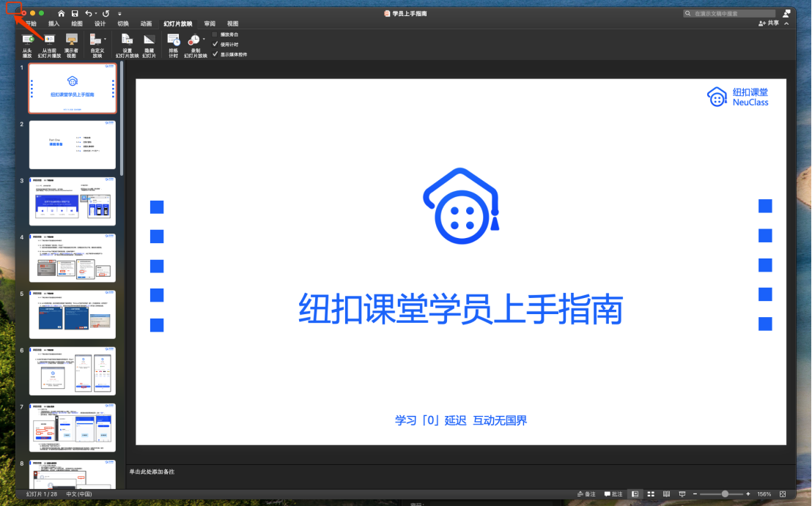
Task: Zoom out with the minus button
Action: [x=695, y=494]
